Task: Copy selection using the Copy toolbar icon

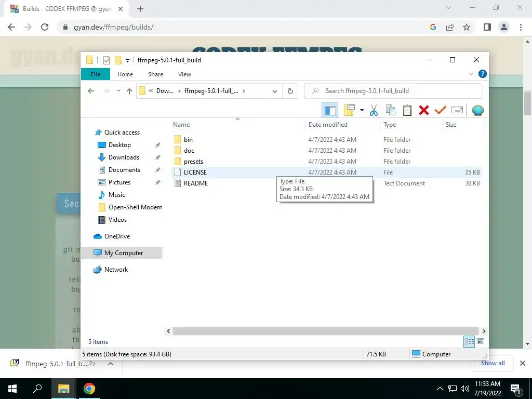Action: 391,110
